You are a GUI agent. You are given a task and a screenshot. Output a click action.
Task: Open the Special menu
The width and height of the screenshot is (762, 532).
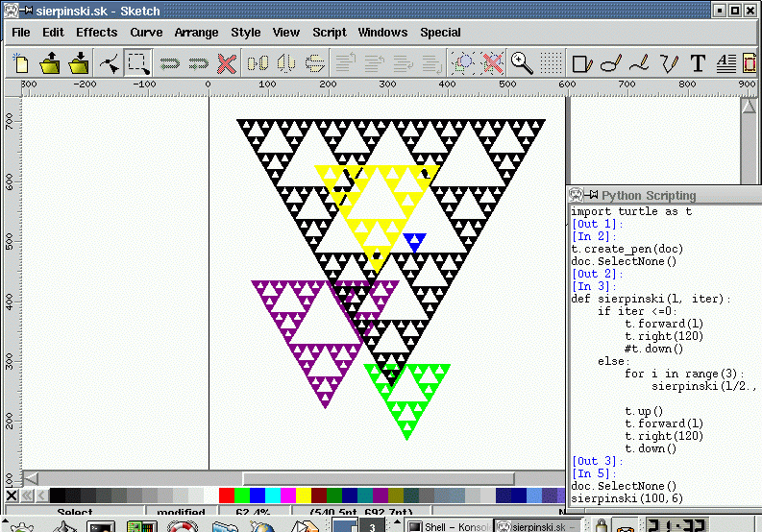440,32
